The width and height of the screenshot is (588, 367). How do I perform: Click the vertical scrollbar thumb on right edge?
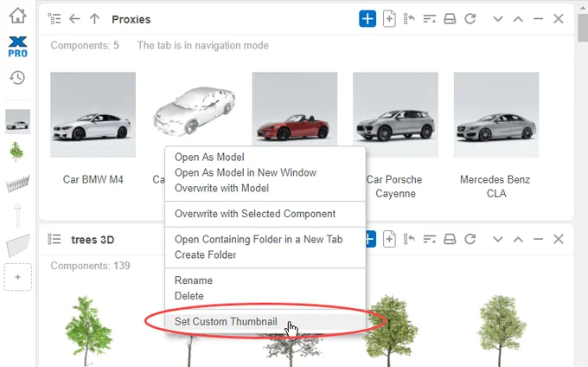(583, 29)
